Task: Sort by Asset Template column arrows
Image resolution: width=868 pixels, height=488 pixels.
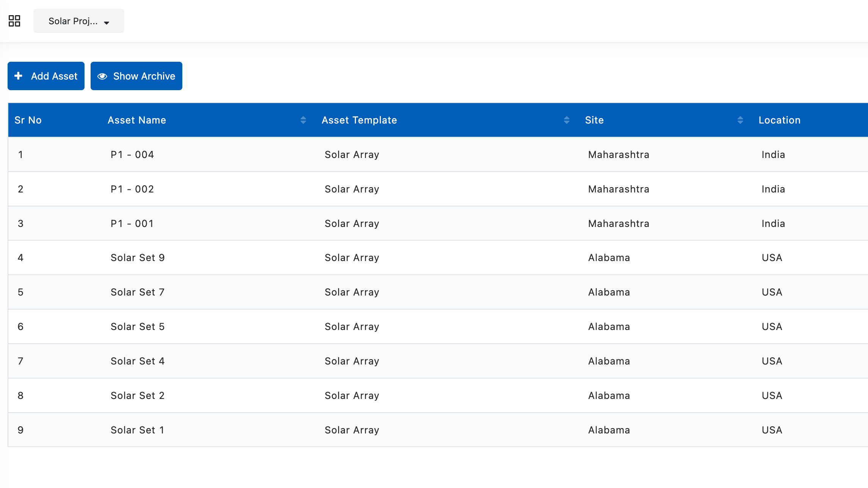Action: pos(567,120)
